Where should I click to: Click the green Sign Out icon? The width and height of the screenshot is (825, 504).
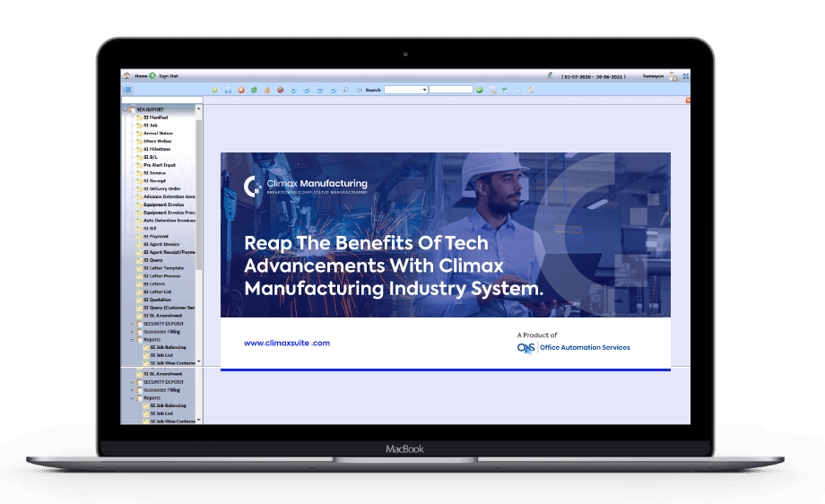152,75
